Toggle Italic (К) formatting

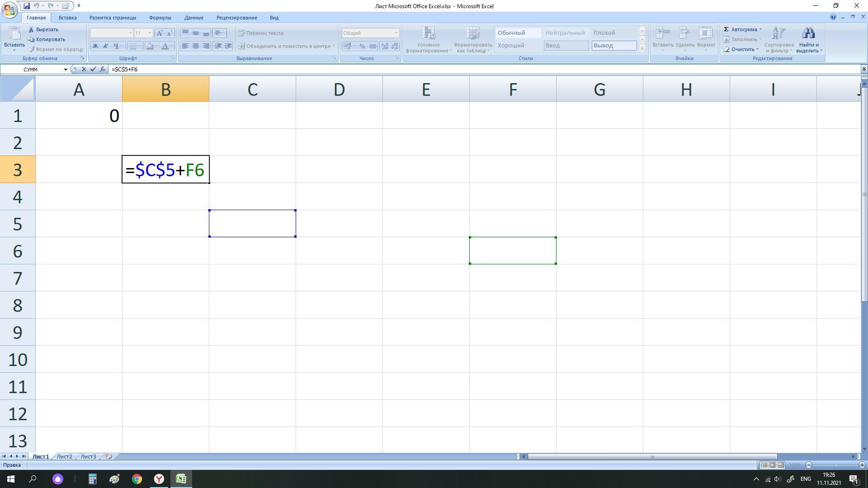105,46
